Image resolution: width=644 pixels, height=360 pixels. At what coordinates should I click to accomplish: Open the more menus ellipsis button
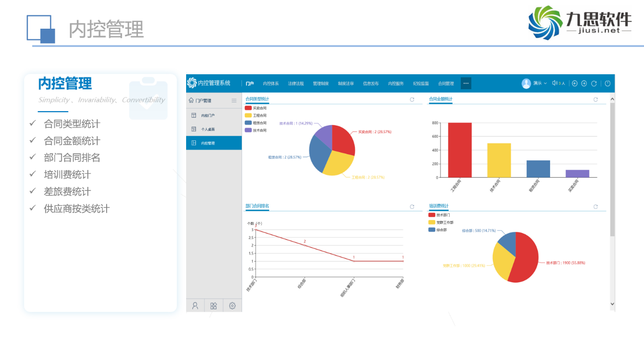click(466, 83)
